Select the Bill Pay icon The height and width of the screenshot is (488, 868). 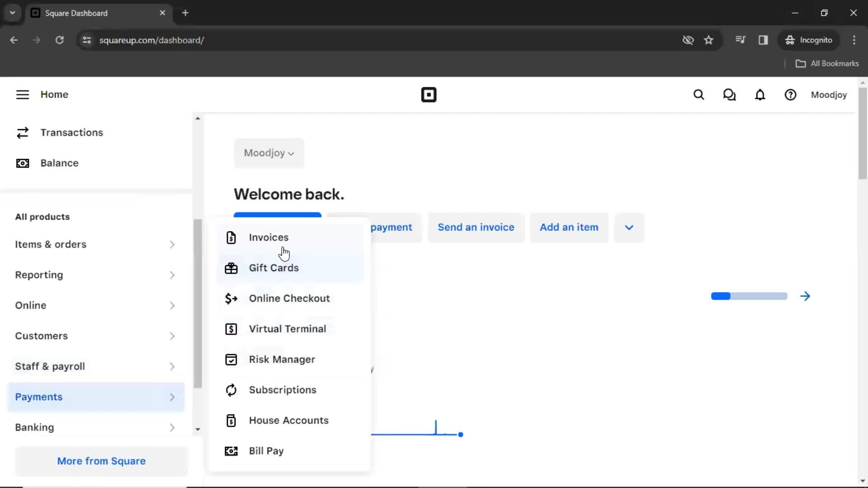point(231,451)
